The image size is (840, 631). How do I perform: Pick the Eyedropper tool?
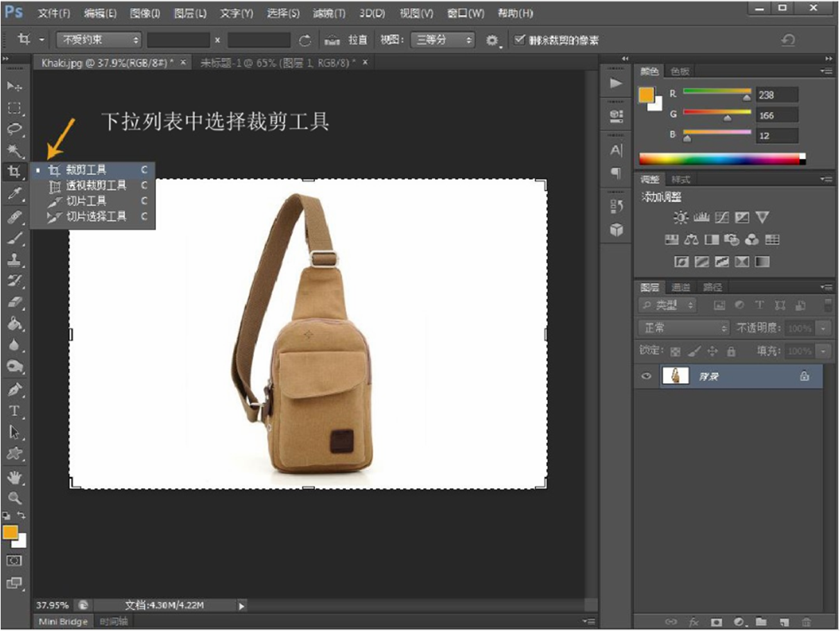[14, 194]
